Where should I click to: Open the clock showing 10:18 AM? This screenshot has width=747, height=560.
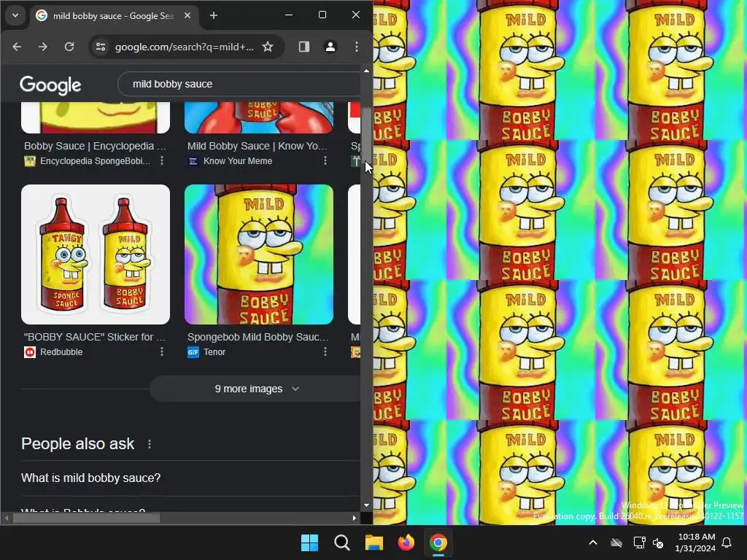pos(695,542)
